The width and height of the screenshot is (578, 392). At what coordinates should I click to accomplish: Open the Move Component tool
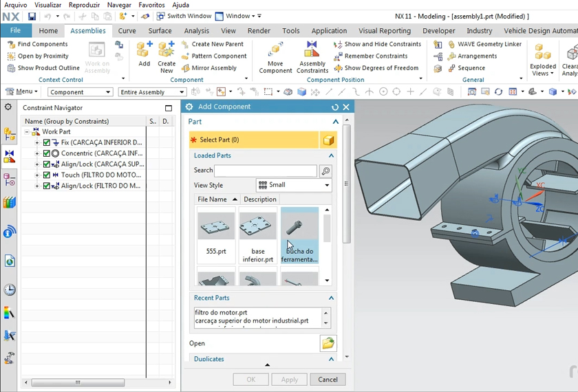[x=275, y=51]
